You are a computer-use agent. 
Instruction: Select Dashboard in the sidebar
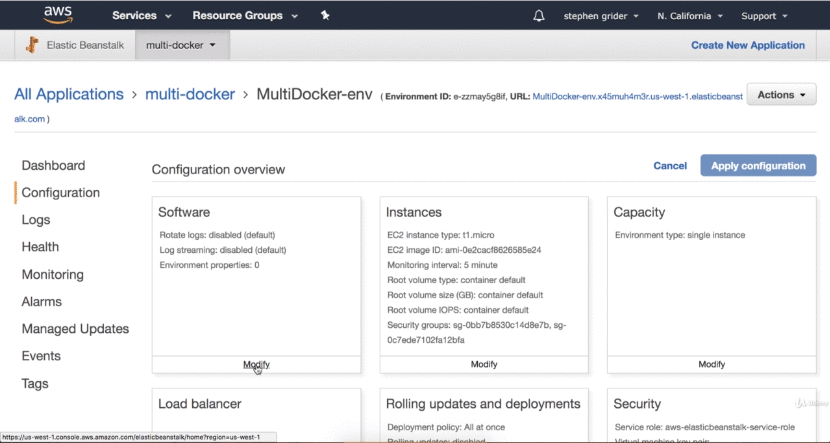click(53, 165)
